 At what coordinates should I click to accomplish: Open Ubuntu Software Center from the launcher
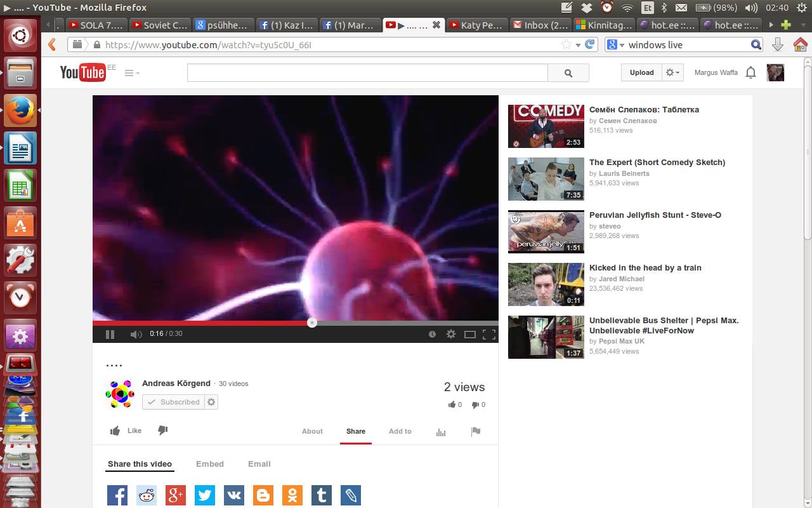coord(20,224)
